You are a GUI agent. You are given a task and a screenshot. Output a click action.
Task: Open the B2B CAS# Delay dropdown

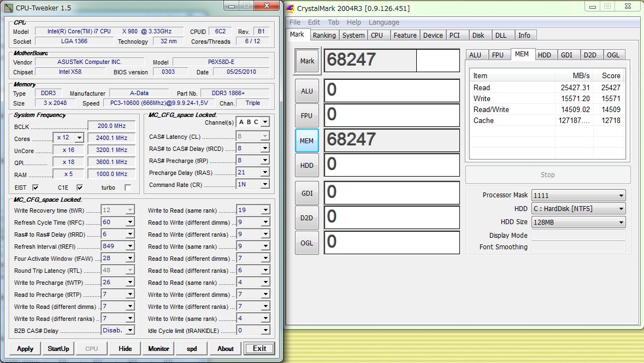click(x=130, y=330)
